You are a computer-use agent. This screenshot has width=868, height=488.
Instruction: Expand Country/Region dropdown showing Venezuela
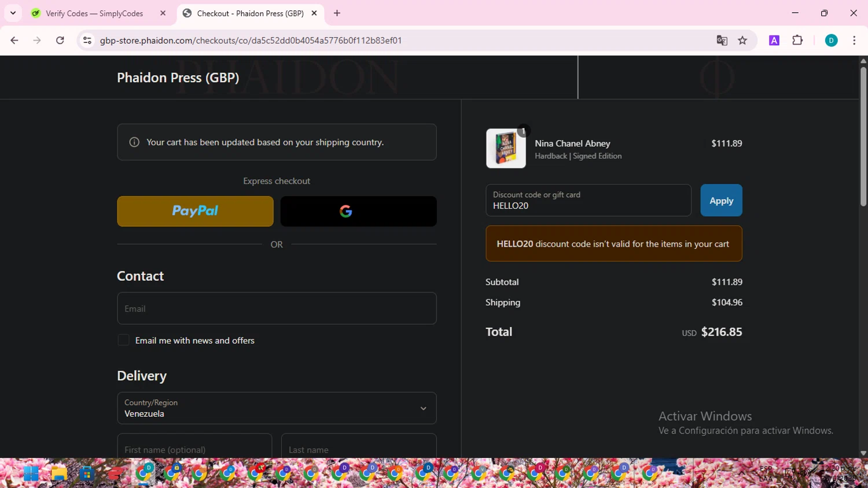(x=277, y=408)
